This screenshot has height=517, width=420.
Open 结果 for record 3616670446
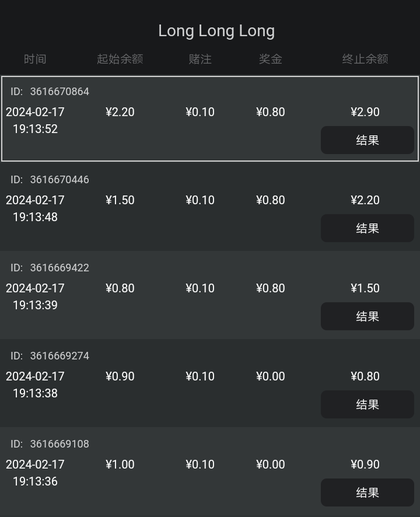pos(367,228)
